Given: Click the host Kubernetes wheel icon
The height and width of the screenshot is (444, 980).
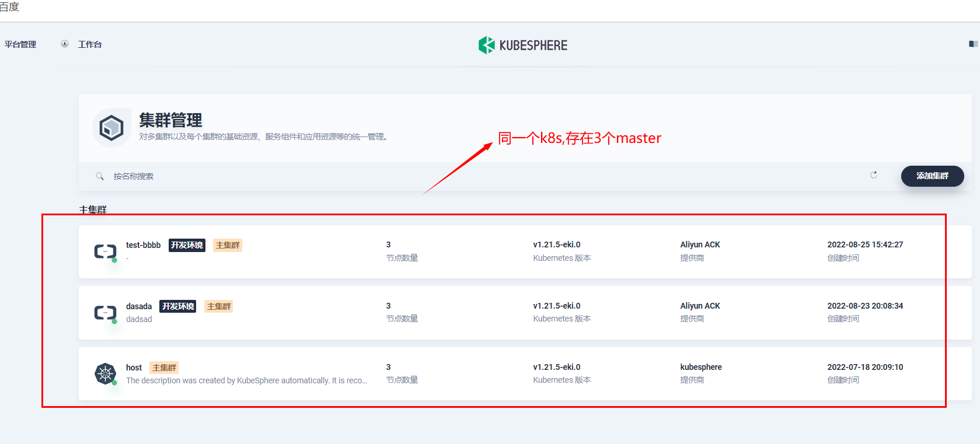Looking at the screenshot, I should (x=106, y=373).
